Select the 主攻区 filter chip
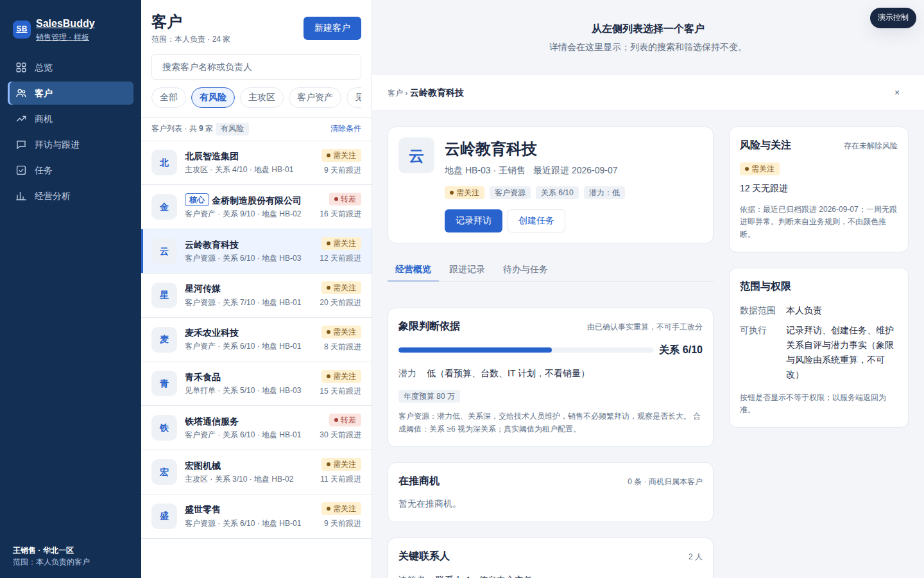Viewport: 924px width, 578px height. click(x=262, y=98)
